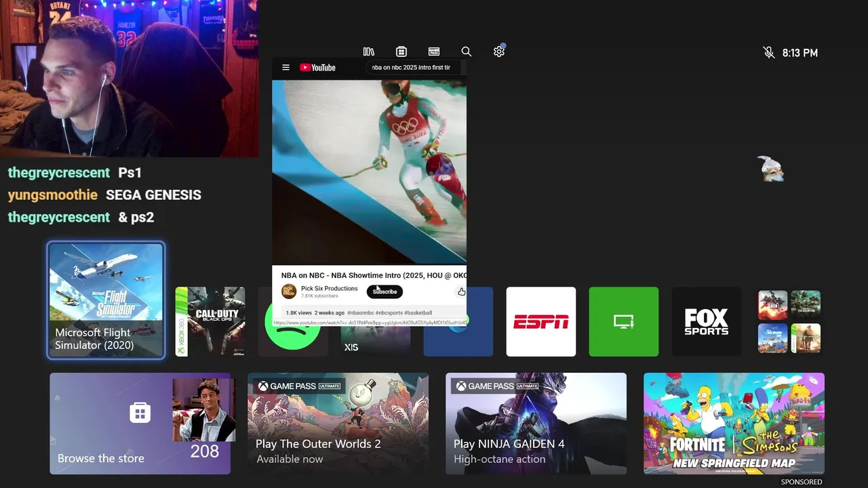The width and height of the screenshot is (868, 488).
Task: Launch Microsoft Flight Simulator (2020) tile
Action: [x=106, y=300]
